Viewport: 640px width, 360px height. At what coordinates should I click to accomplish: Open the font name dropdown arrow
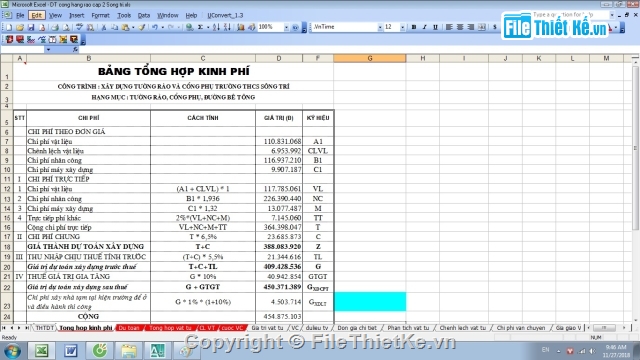380,27
